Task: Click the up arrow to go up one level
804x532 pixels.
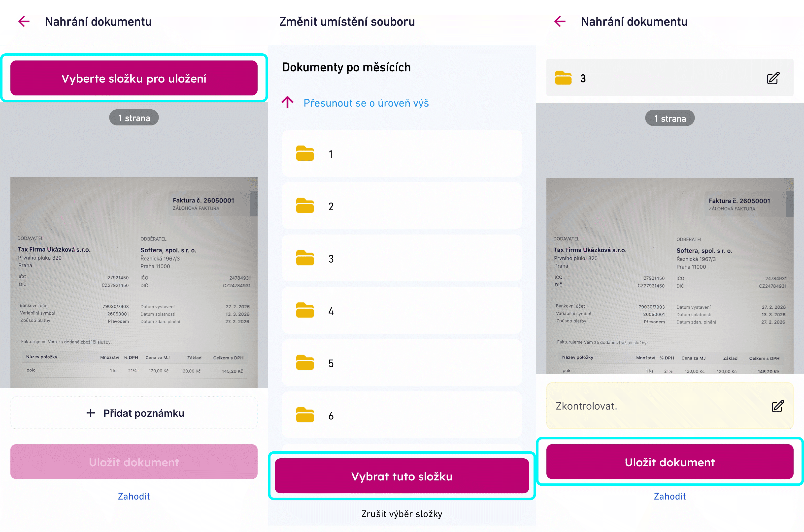Action: click(x=287, y=102)
